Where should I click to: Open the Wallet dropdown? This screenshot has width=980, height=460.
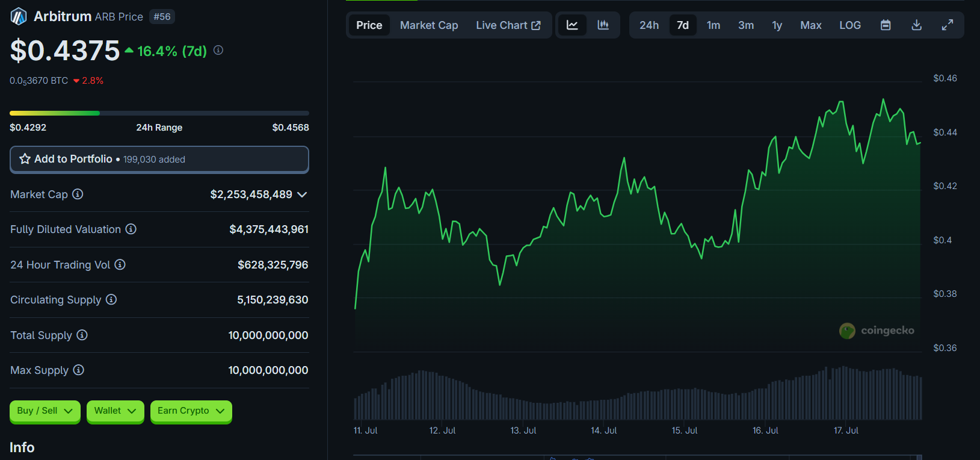[x=116, y=411]
